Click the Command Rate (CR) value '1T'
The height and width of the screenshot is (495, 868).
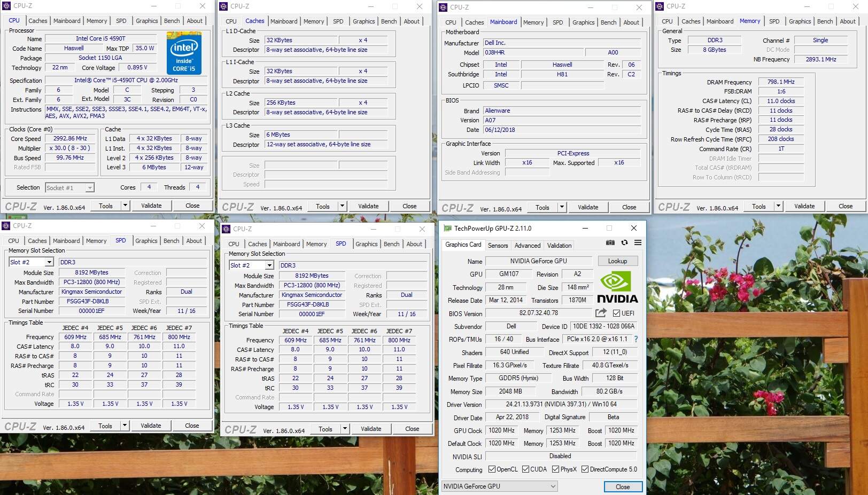[781, 148]
